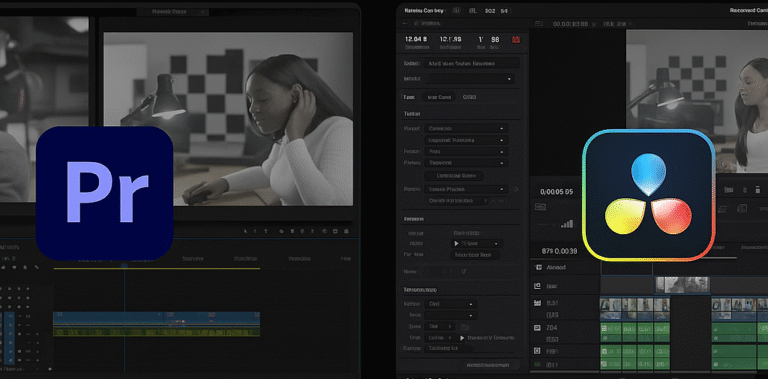Viewport: 768px width, 379px height.
Task: Open the dropdown that has a reset icon beside it
Action: [x=466, y=189]
